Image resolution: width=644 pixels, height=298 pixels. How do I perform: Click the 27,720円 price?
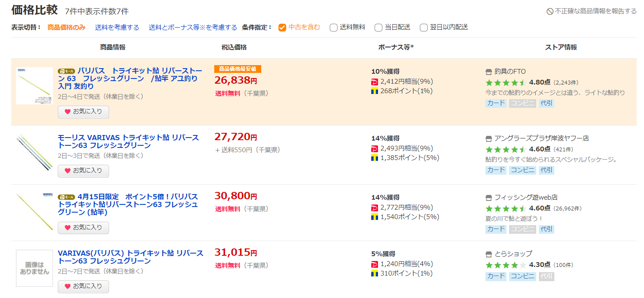pyautogui.click(x=236, y=137)
